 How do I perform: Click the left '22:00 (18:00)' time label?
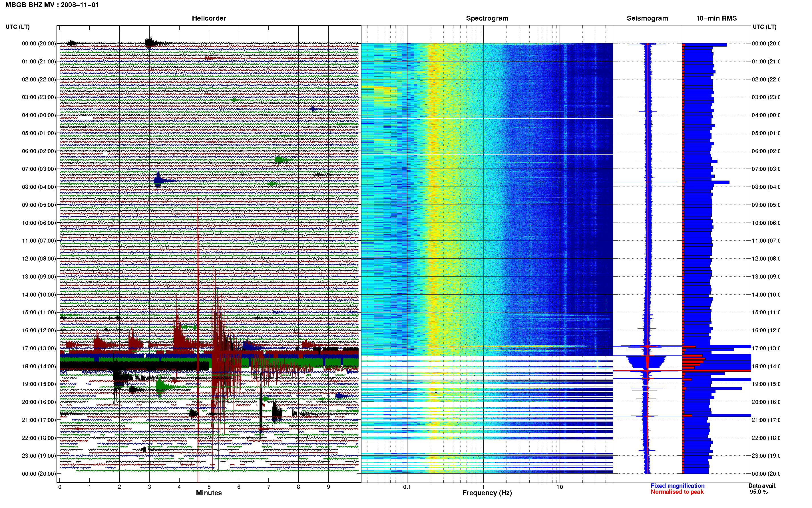39,438
